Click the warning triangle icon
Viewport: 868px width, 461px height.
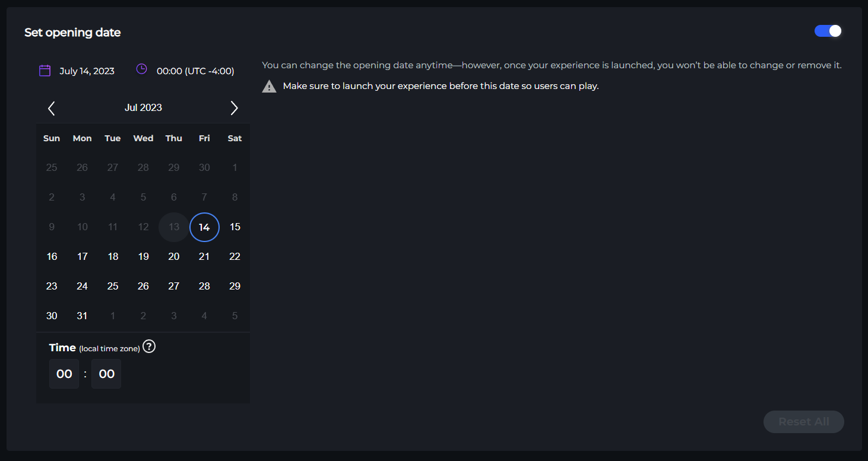coord(270,87)
